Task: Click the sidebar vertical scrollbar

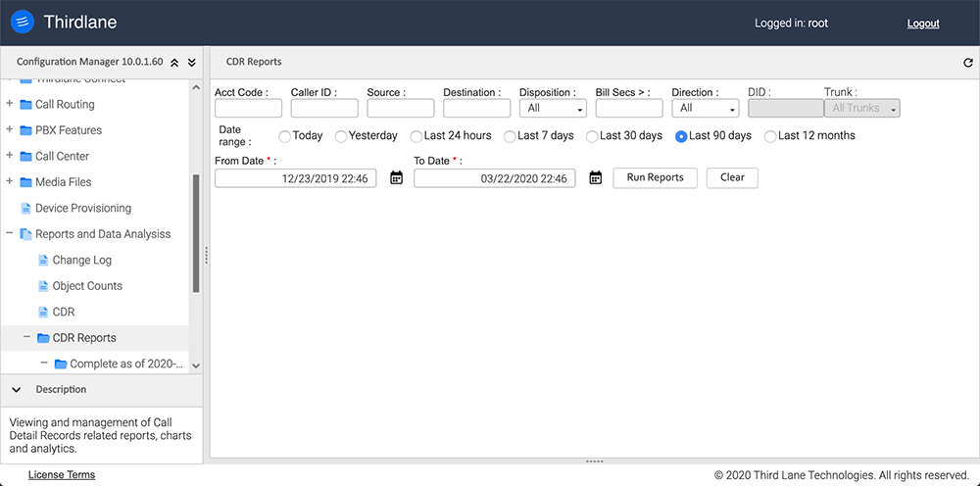Action: (196, 233)
